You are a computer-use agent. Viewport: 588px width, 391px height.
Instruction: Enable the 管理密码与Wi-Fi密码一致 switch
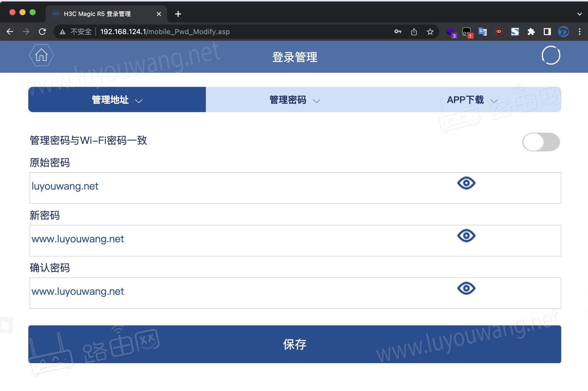click(541, 142)
